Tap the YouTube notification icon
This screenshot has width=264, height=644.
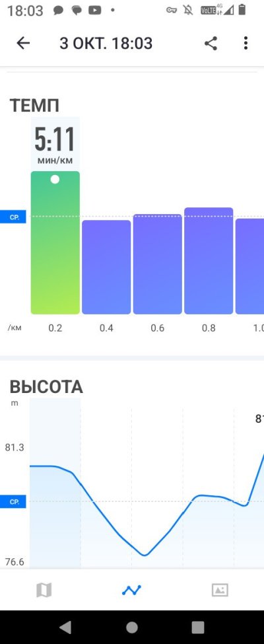coord(94,11)
